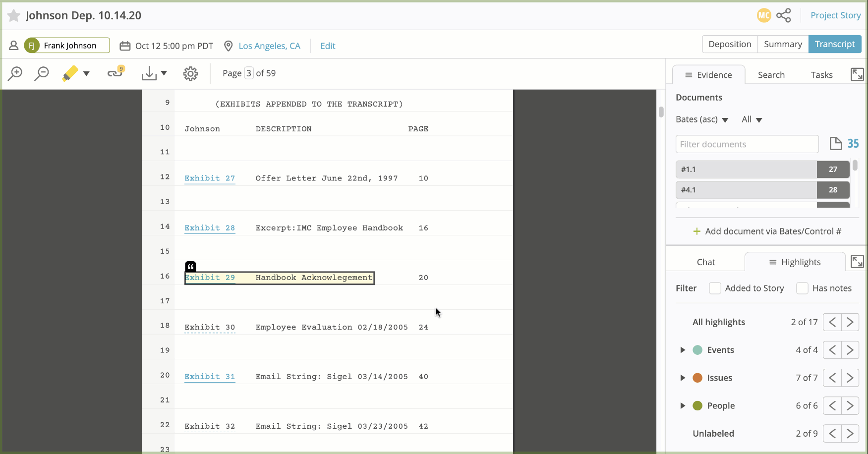This screenshot has height=454, width=868.
Task: Click the MC user avatar
Action: click(x=764, y=15)
